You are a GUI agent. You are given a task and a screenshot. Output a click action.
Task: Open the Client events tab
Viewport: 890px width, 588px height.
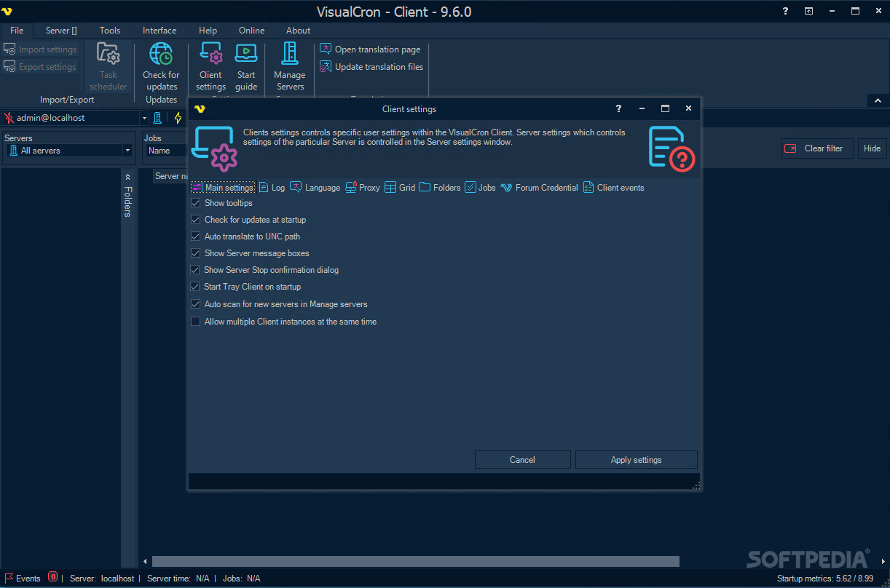[x=613, y=188]
